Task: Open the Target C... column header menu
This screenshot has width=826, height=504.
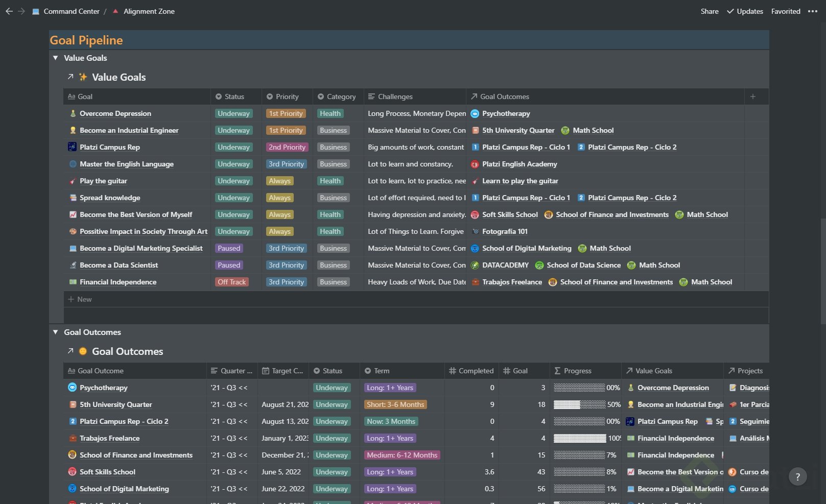Action: tap(283, 371)
